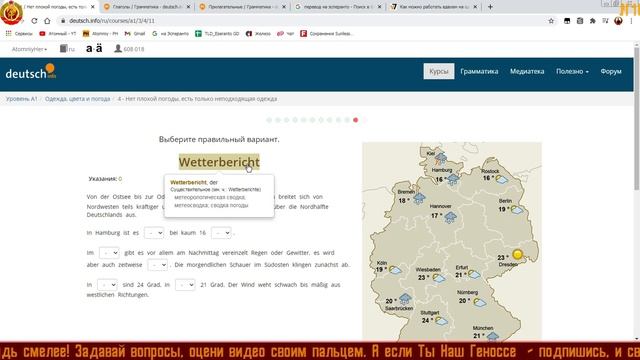
Task: Switch to the 'Как можно работать' tab
Action: (433, 7)
